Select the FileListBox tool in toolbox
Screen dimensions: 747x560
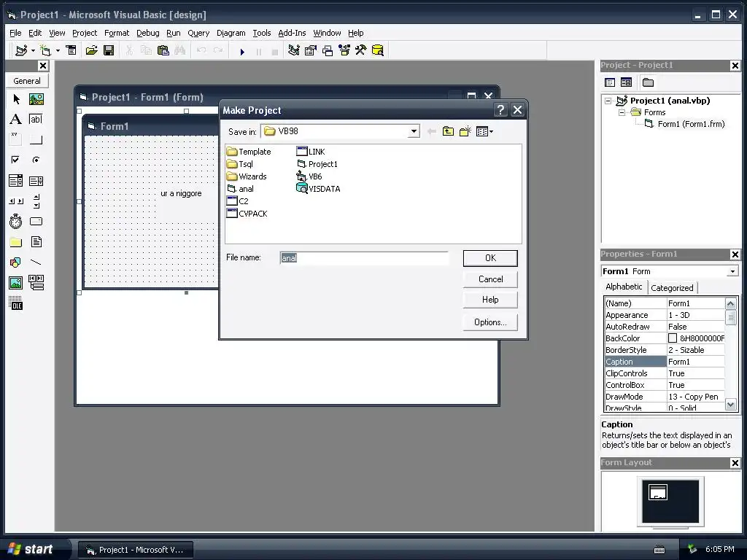point(36,242)
